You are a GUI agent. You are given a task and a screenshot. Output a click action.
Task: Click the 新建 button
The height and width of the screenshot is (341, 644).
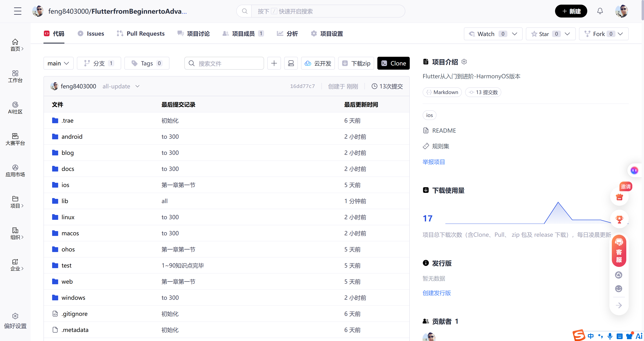571,11
